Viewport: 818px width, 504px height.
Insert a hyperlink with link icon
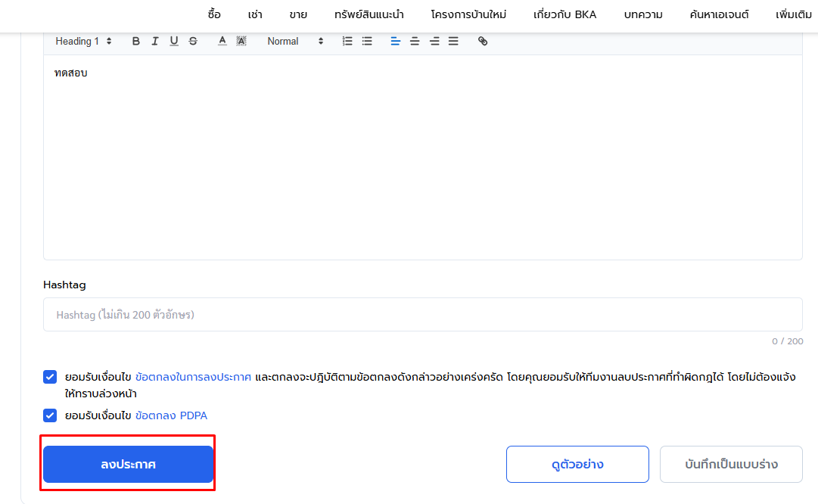click(483, 42)
